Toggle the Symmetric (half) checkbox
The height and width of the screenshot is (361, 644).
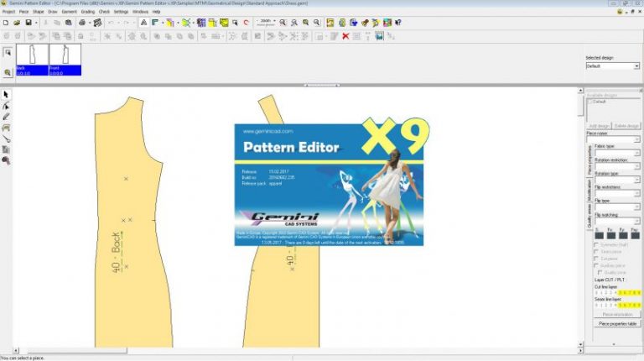point(596,244)
